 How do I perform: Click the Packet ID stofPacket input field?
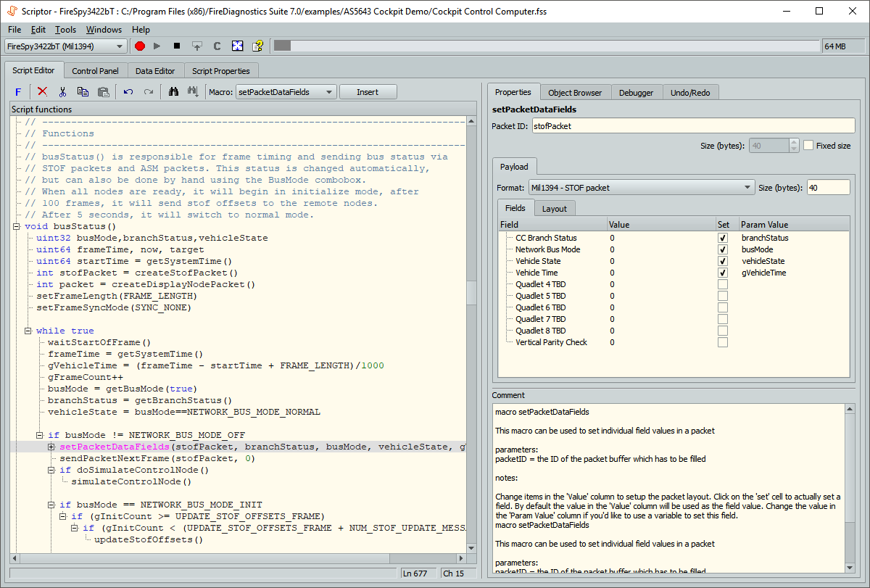692,126
